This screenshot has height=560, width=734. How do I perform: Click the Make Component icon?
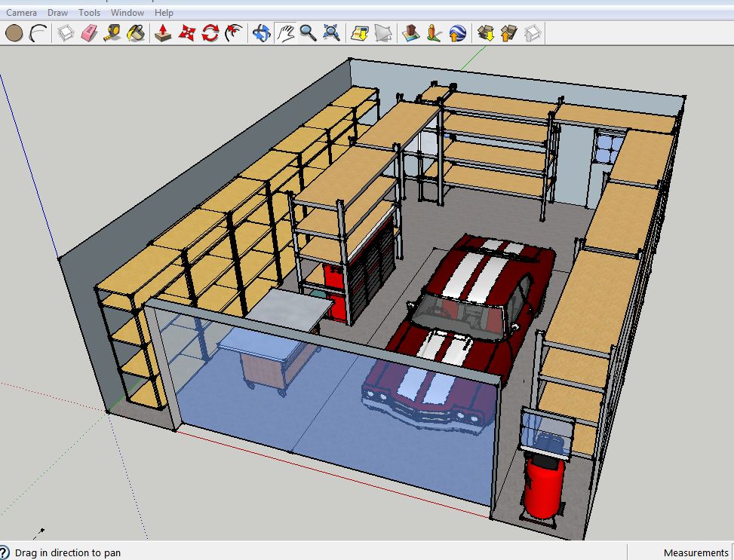click(x=66, y=33)
